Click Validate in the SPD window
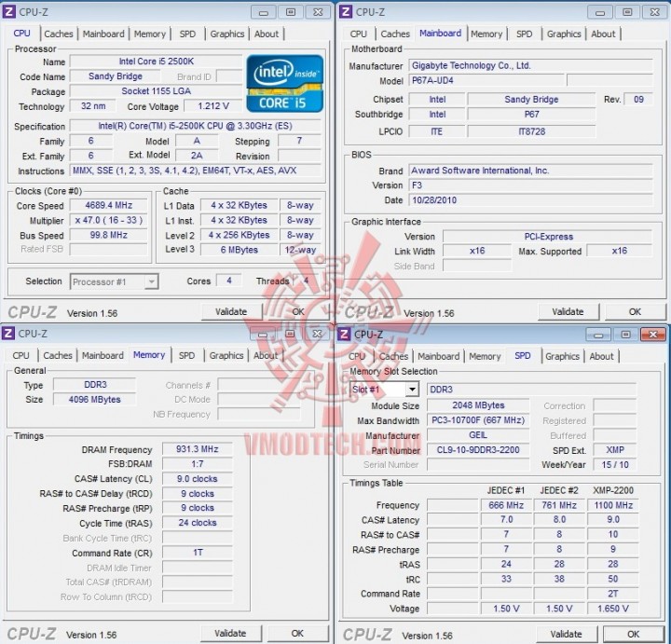This screenshot has height=644, width=671. tap(567, 634)
